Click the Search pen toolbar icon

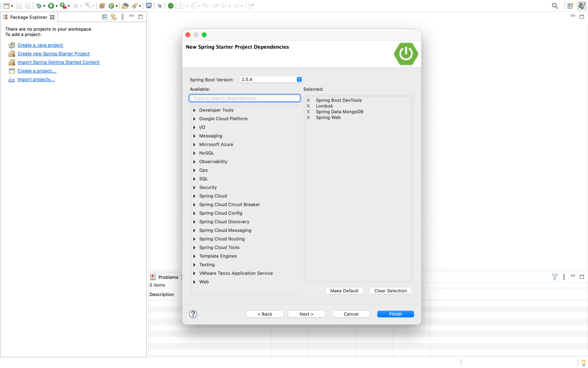point(134,6)
